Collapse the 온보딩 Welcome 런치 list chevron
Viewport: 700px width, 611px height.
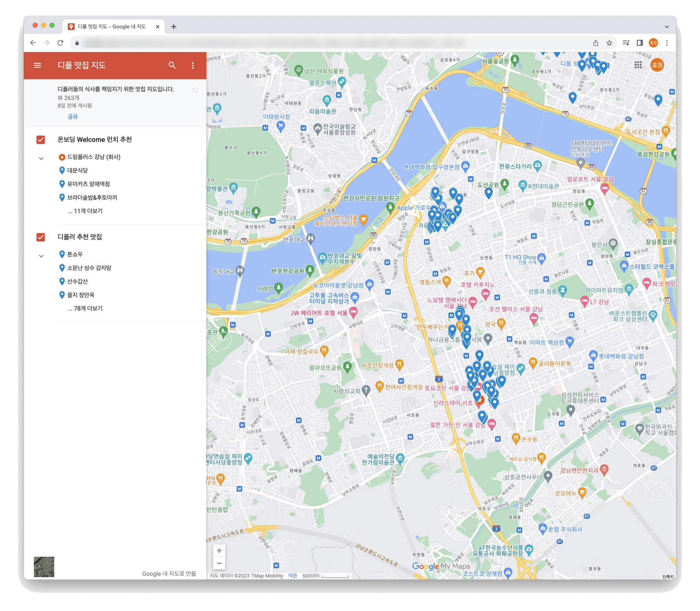point(41,159)
